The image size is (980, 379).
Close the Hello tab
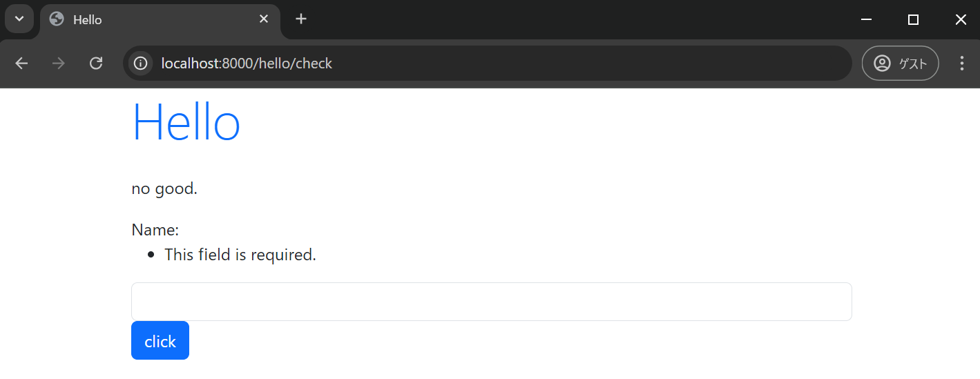263,19
